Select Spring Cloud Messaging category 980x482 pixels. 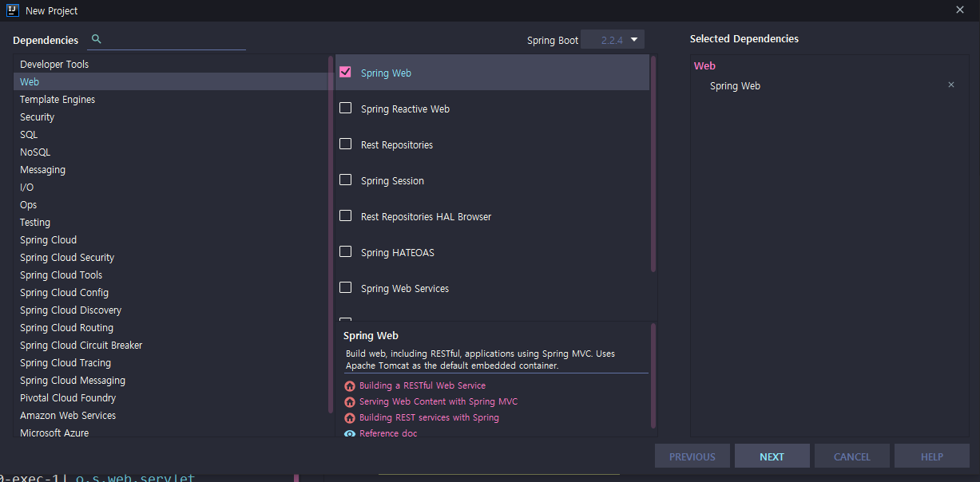click(170, 380)
